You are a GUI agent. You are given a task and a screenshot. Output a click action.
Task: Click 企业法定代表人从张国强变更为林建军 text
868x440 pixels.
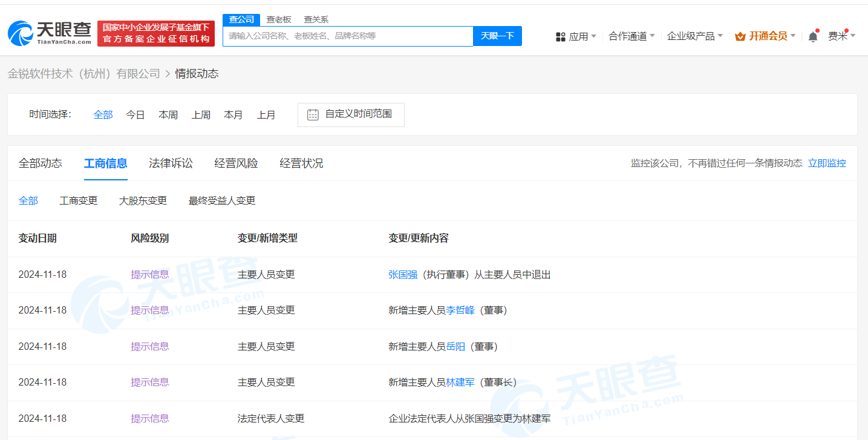(469, 419)
